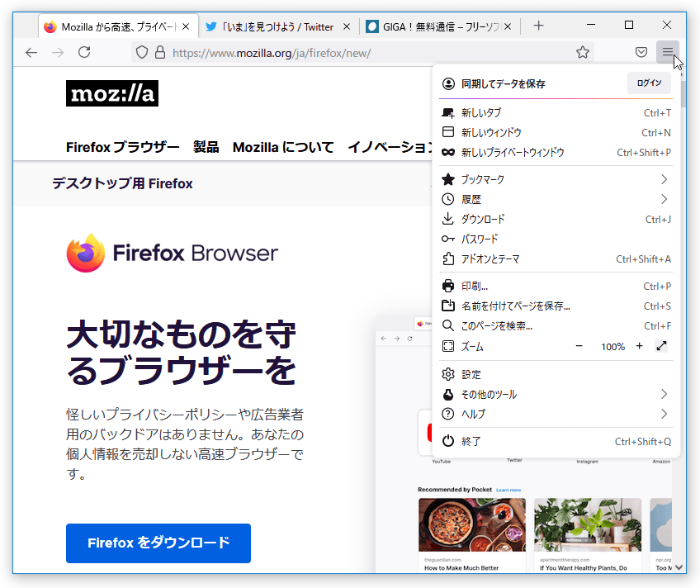
Task: Choose 終了 to quit Firefox
Action: 556,442
